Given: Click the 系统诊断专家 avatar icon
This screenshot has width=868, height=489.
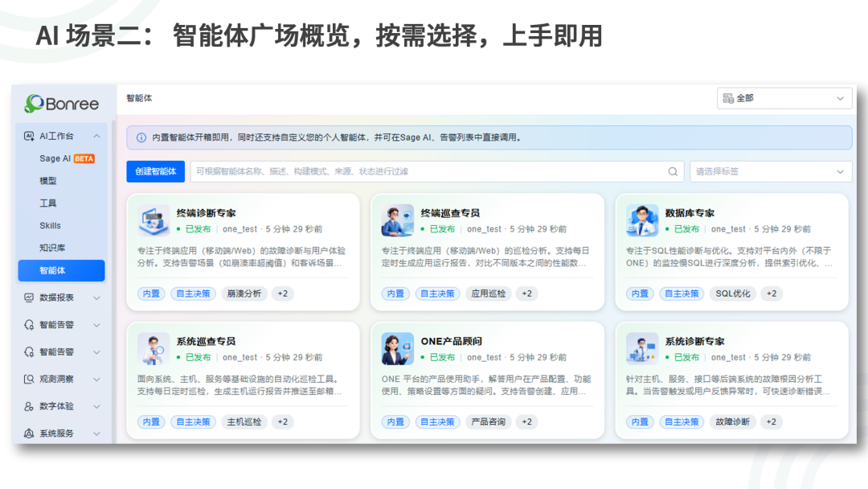Looking at the screenshot, I should pyautogui.click(x=642, y=348).
